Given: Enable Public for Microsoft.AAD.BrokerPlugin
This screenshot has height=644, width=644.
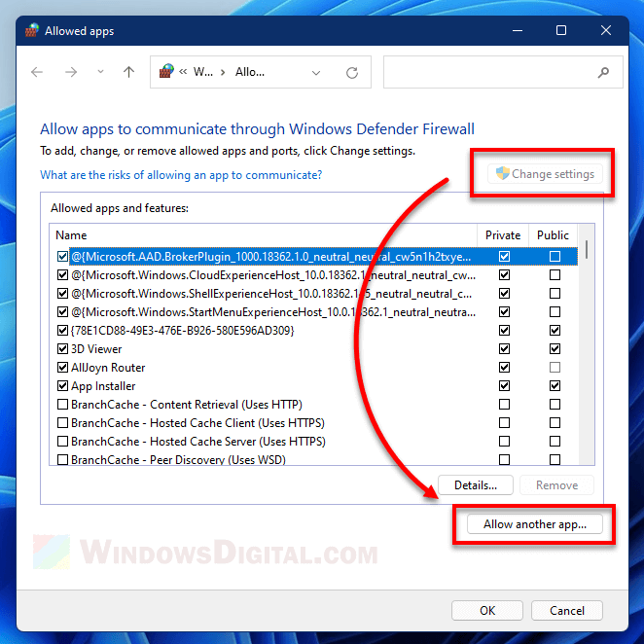Looking at the screenshot, I should click(555, 257).
